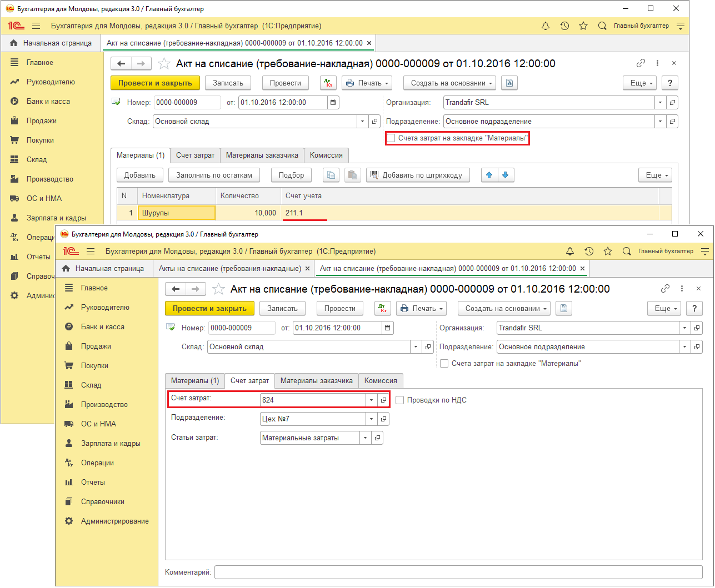Expand Цех №7 subdivision dropdown
715x588 pixels.
pyautogui.click(x=372, y=419)
